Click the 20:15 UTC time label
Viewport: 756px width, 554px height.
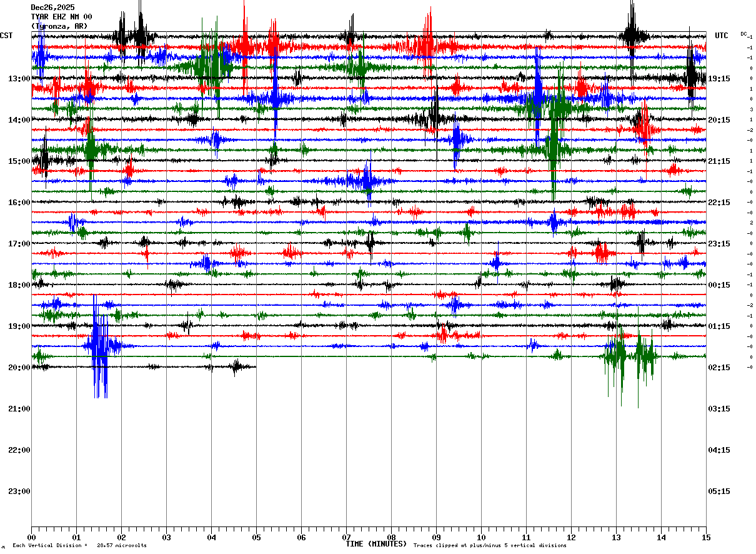pyautogui.click(x=719, y=120)
